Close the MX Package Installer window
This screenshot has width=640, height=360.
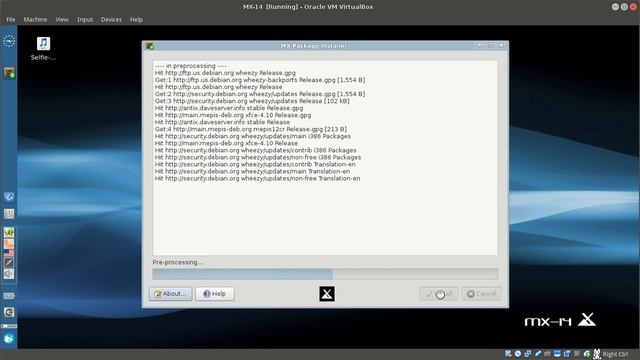click(501, 45)
